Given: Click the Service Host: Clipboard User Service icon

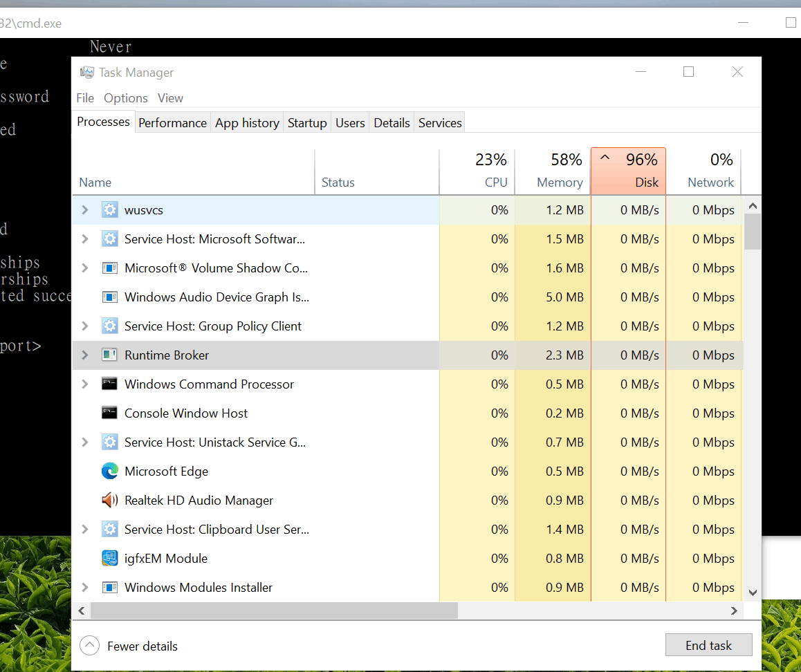Looking at the screenshot, I should (x=109, y=530).
